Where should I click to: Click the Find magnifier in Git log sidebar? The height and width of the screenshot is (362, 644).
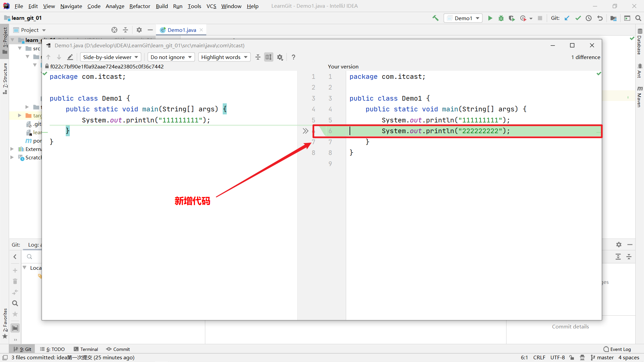point(15,303)
